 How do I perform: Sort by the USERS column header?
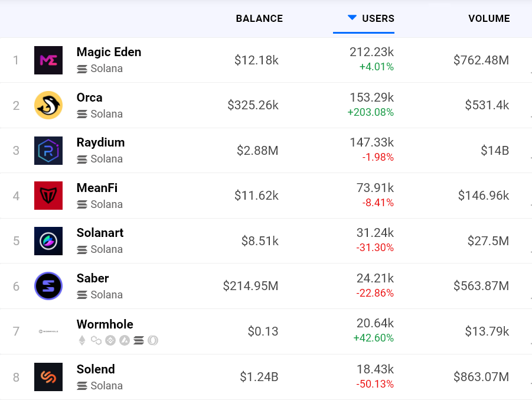pos(378,18)
